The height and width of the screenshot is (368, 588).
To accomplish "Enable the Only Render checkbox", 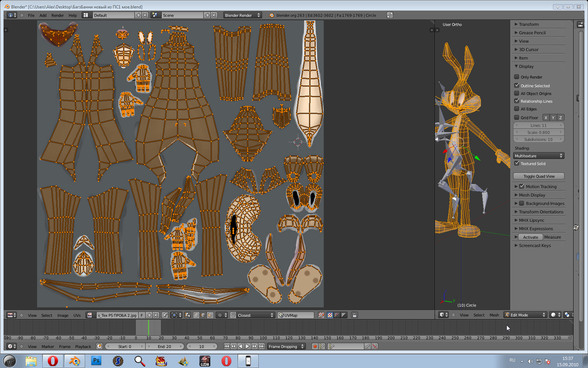I will pyautogui.click(x=516, y=77).
